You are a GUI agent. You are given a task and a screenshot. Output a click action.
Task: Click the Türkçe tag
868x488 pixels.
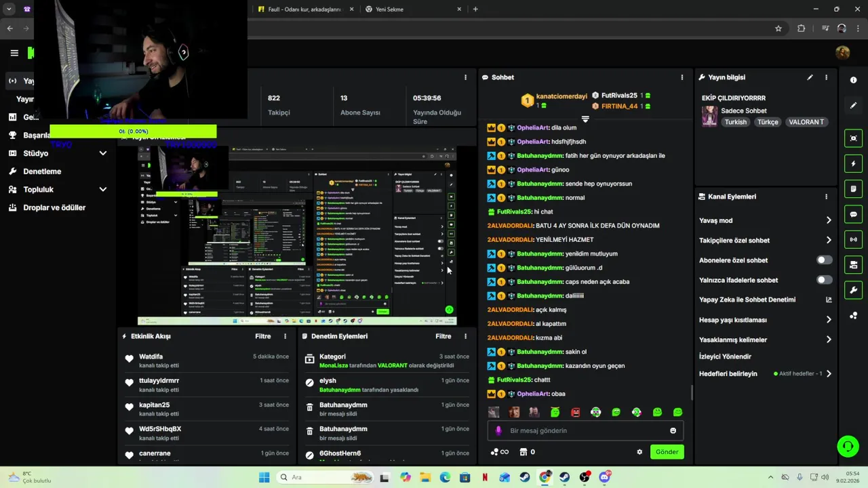(x=768, y=122)
